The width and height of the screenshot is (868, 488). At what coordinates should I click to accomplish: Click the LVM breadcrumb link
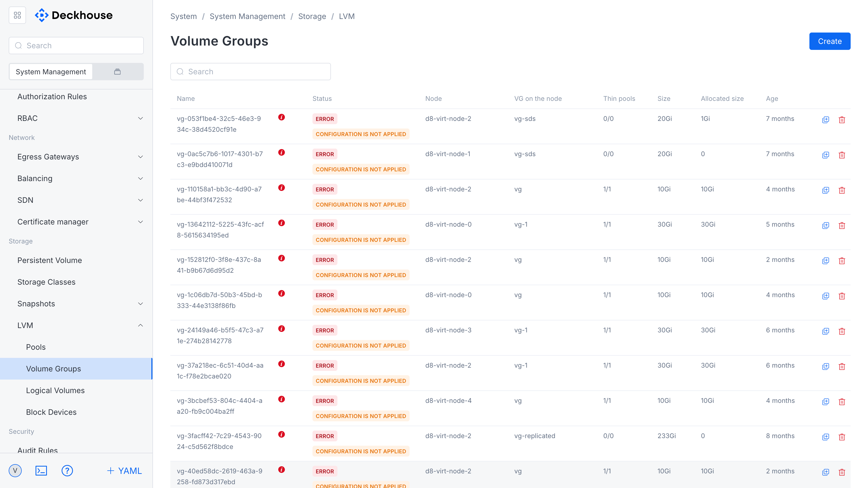pyautogui.click(x=347, y=16)
